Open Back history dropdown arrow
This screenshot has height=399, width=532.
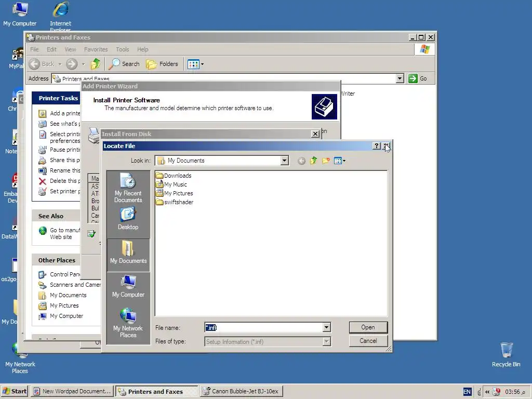tap(60, 64)
